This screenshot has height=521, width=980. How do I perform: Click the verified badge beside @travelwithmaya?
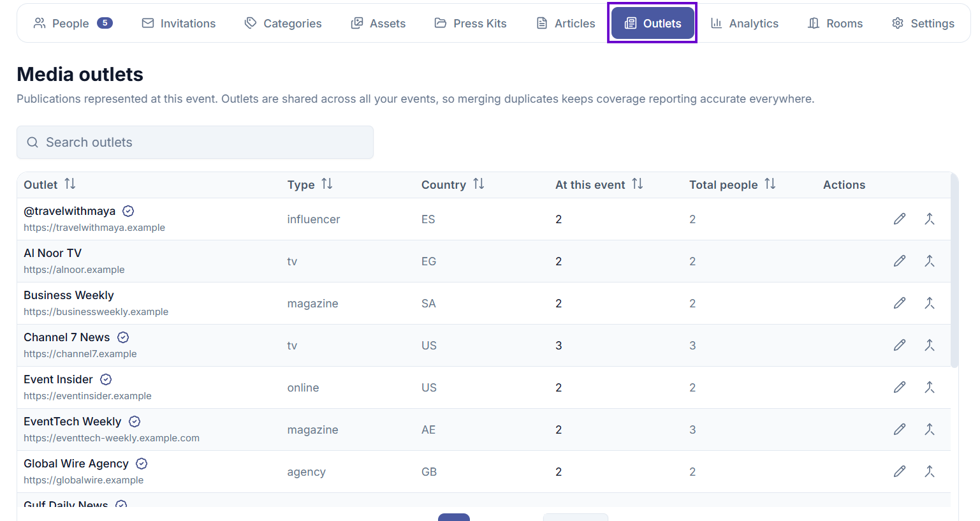[x=128, y=211]
